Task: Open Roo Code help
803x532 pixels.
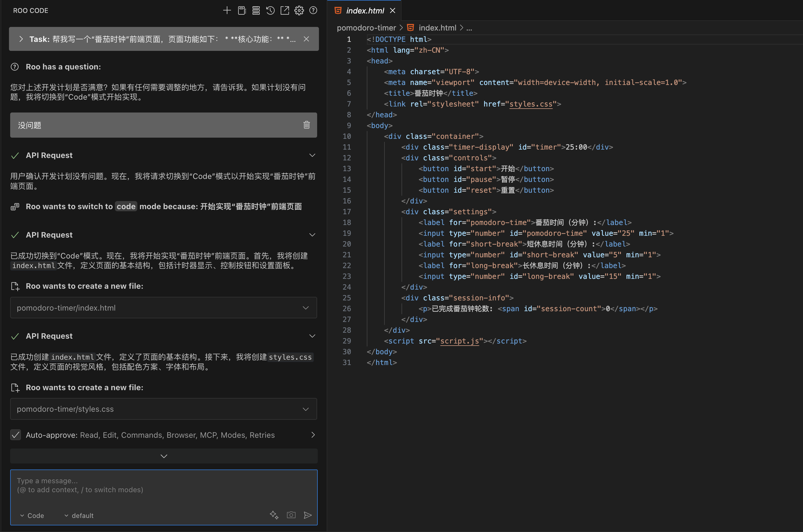Action: coord(313,10)
